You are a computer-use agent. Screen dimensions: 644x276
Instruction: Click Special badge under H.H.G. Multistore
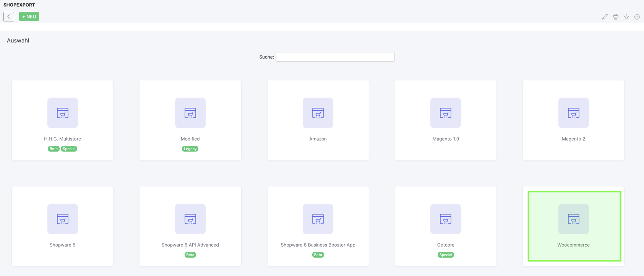click(x=69, y=149)
